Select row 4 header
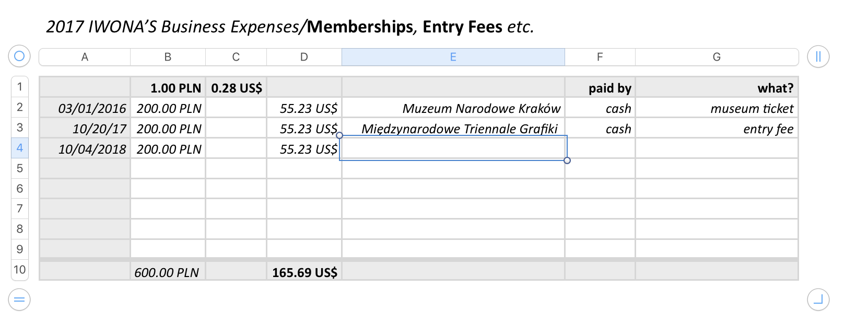 [20, 148]
